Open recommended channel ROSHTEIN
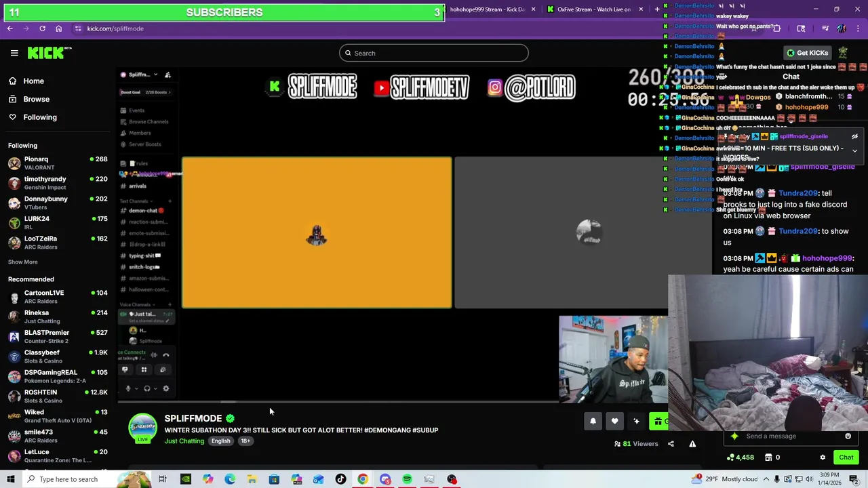Image resolution: width=868 pixels, height=488 pixels. click(x=58, y=396)
